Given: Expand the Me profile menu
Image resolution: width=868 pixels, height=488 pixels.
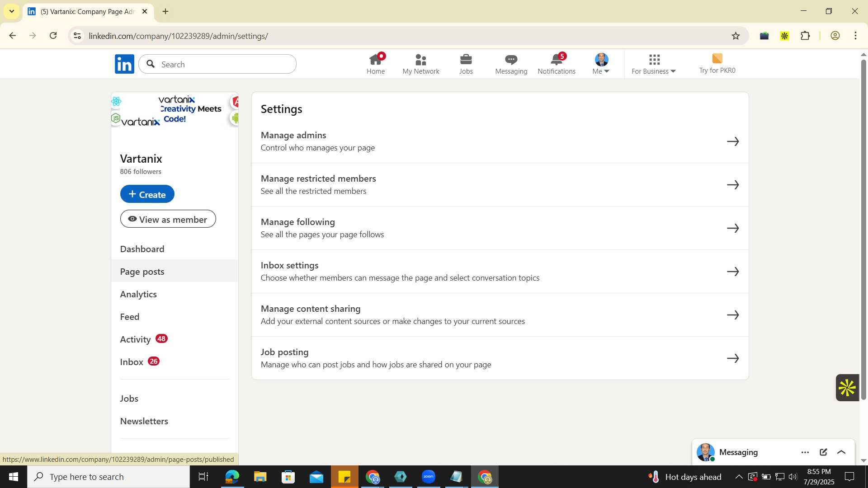Looking at the screenshot, I should coord(601,64).
